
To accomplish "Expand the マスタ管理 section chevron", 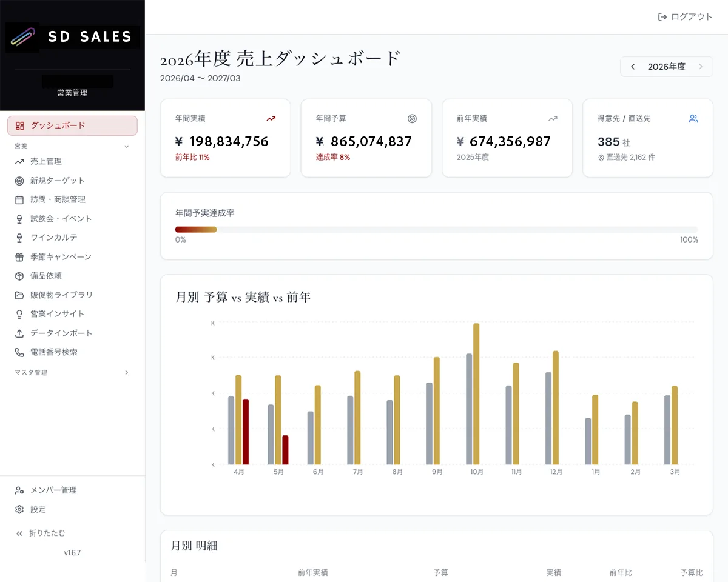I will coord(126,373).
